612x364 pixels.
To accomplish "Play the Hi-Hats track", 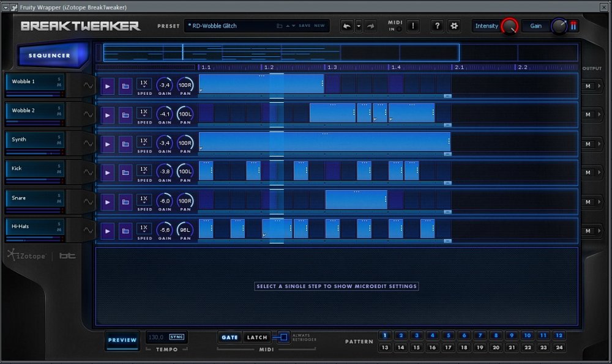I will (x=107, y=231).
